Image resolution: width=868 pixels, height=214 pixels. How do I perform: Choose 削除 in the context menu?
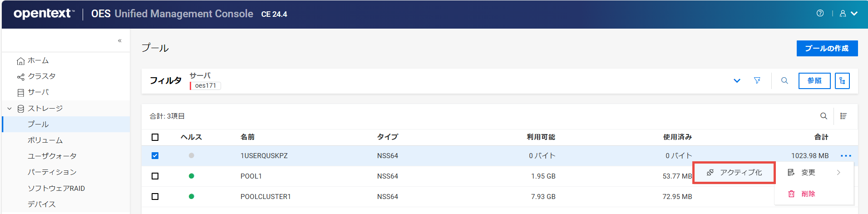pos(808,194)
